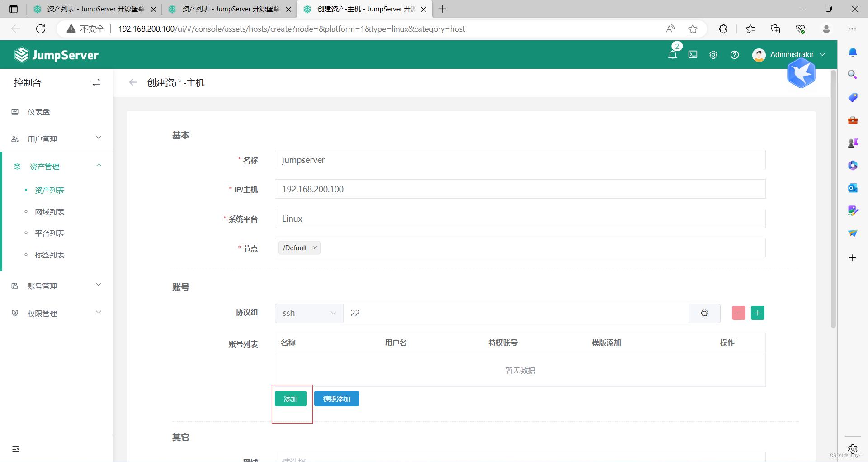Open system settings gear in JumpServer header
Screen dimensions: 868x462
click(713, 55)
